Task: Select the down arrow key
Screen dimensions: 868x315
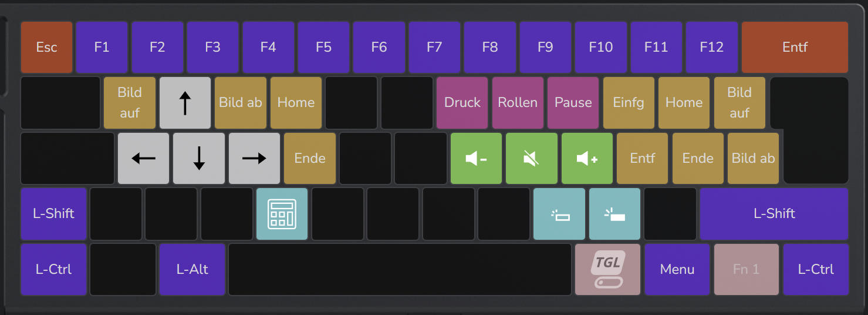Action: point(199,158)
